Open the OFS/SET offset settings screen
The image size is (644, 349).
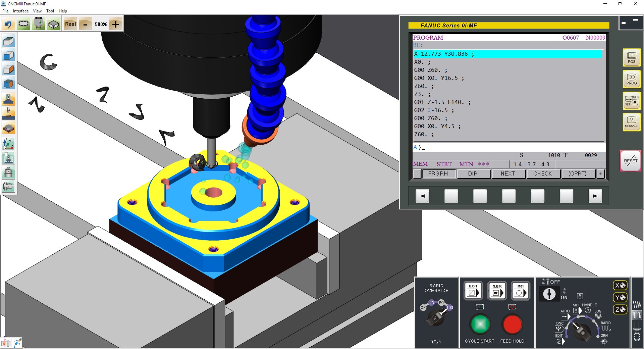point(632,100)
